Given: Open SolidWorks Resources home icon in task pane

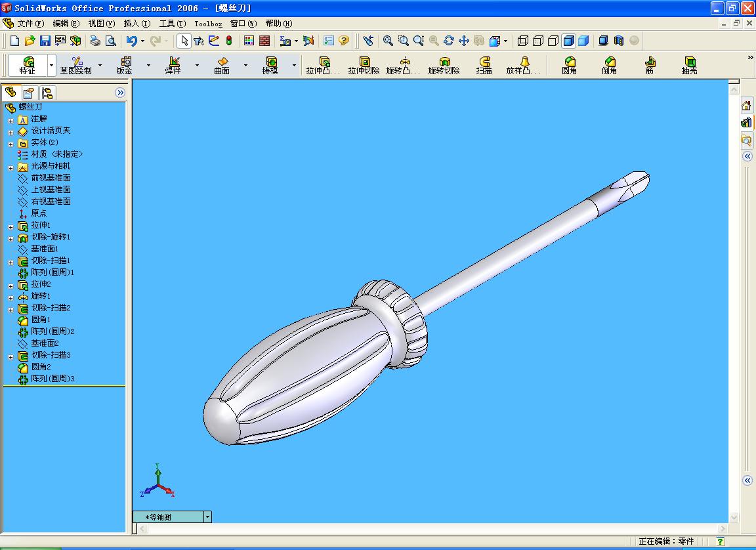Looking at the screenshot, I should pyautogui.click(x=746, y=106).
